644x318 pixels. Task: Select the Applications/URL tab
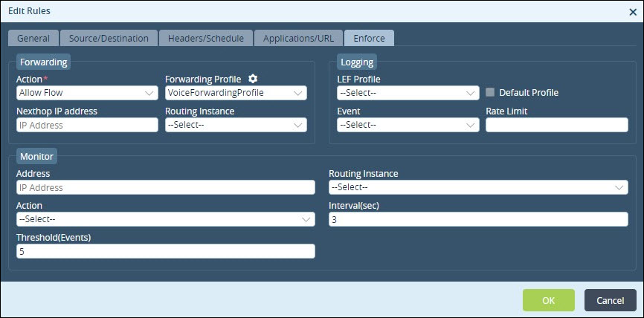298,38
